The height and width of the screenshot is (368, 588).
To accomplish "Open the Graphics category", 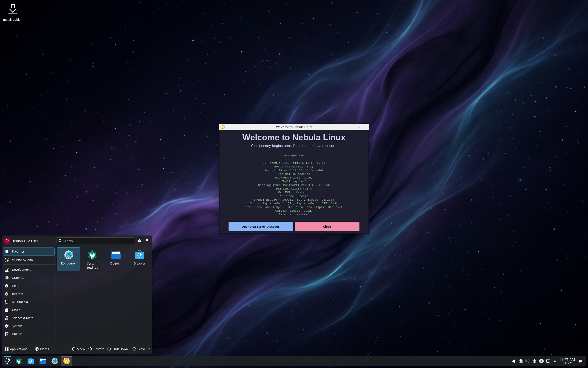I will point(29,278).
